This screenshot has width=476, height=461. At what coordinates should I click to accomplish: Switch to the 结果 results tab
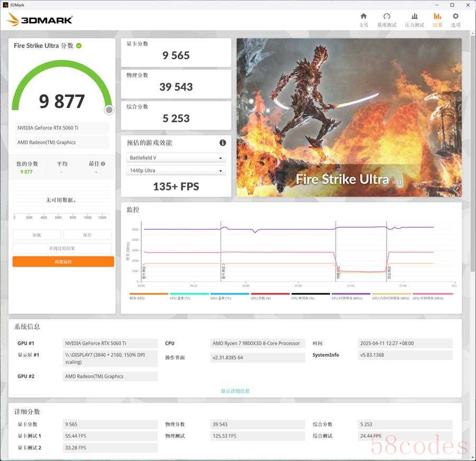coord(437,20)
